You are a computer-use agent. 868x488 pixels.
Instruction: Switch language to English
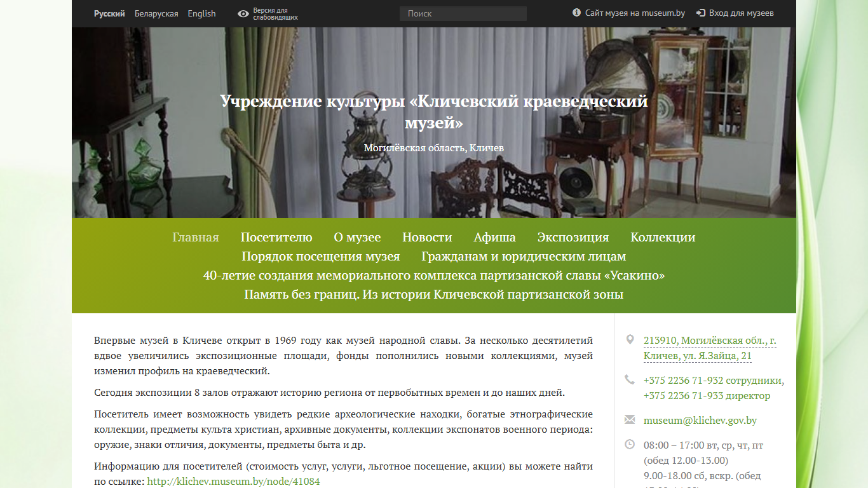(x=201, y=13)
